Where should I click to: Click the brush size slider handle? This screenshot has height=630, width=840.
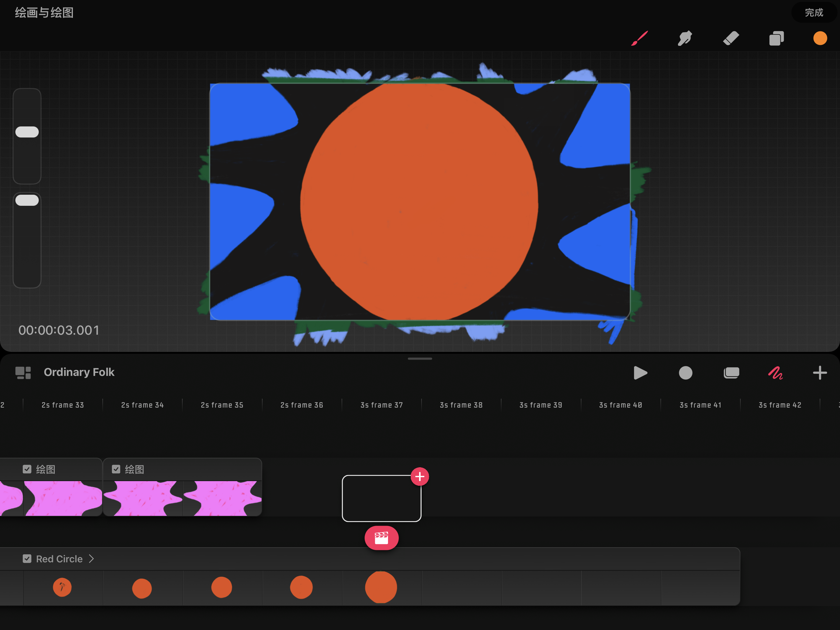(27, 132)
